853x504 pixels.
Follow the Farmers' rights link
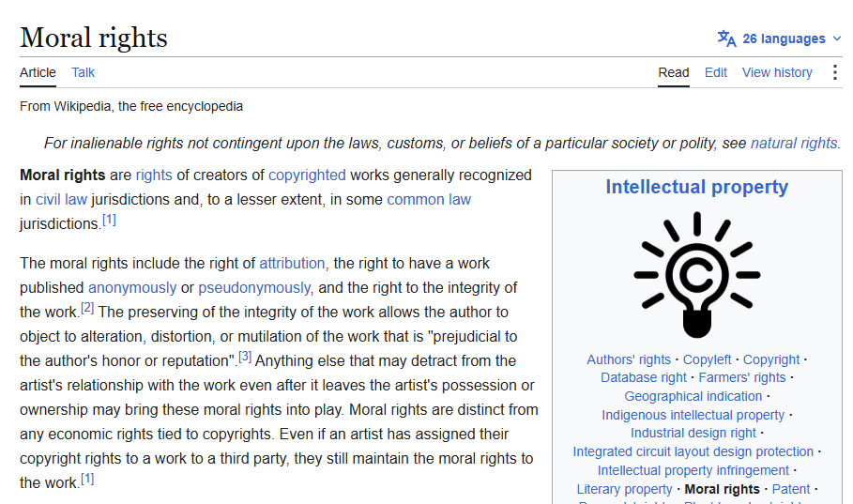coord(742,377)
